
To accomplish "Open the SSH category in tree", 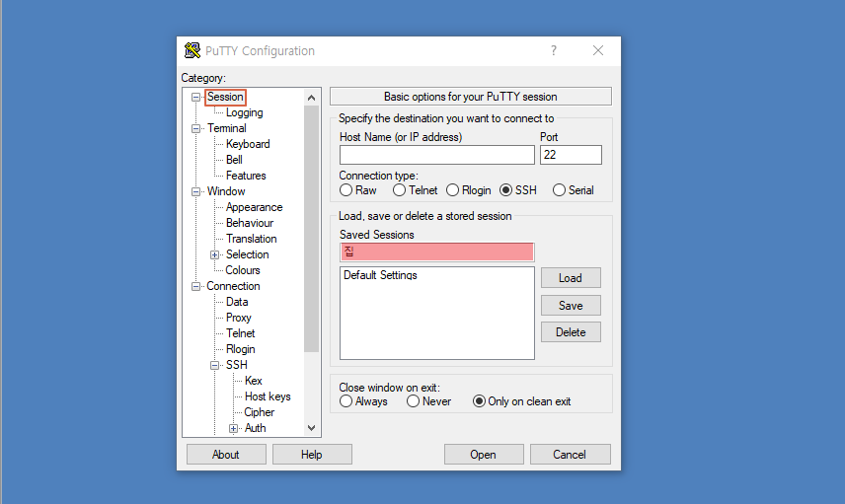I will [x=237, y=365].
